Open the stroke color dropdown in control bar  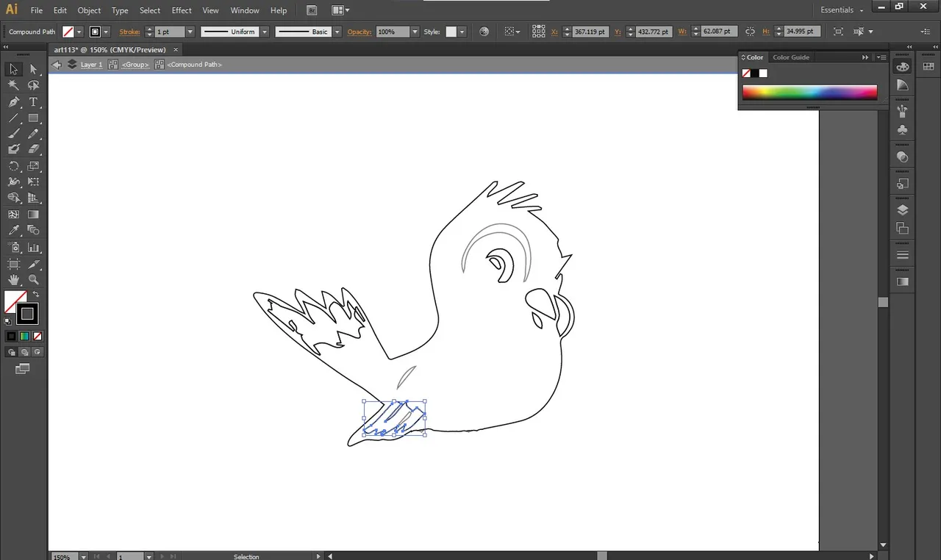(106, 32)
